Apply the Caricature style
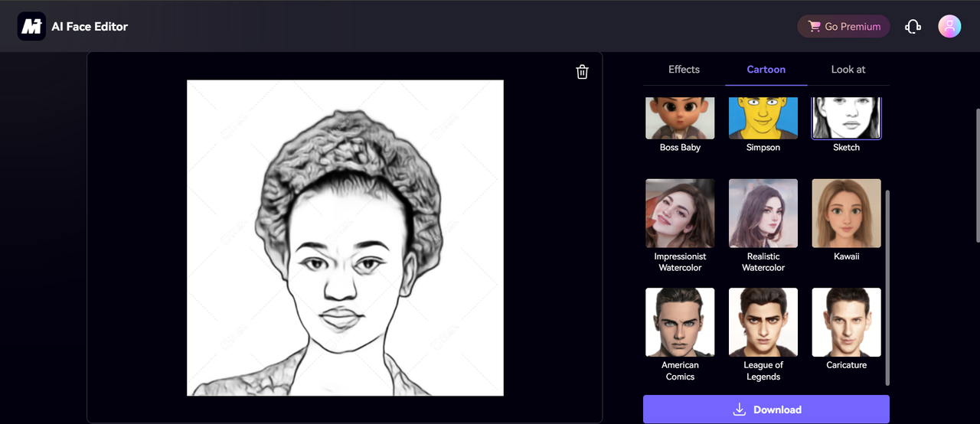This screenshot has height=424, width=980. click(847, 322)
